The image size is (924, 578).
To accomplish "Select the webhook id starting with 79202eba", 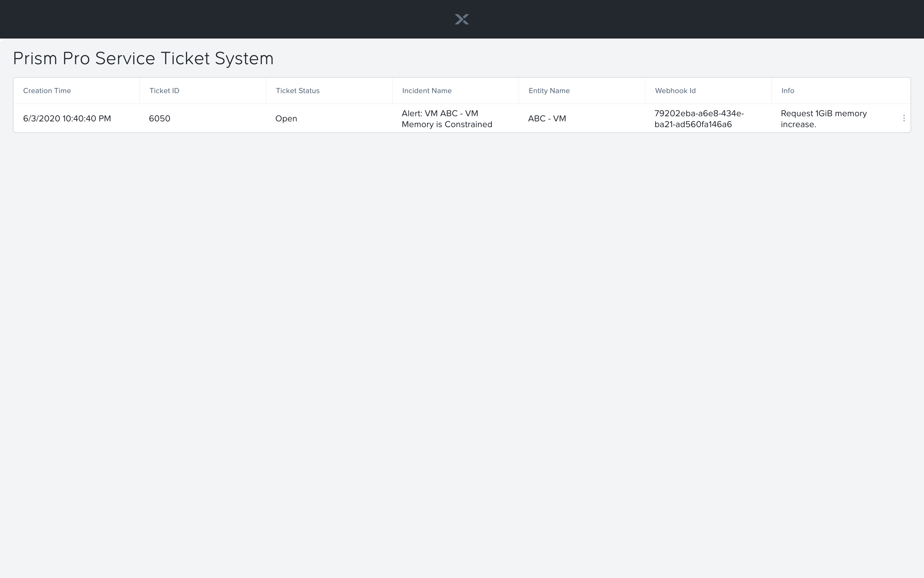I will coord(699,119).
